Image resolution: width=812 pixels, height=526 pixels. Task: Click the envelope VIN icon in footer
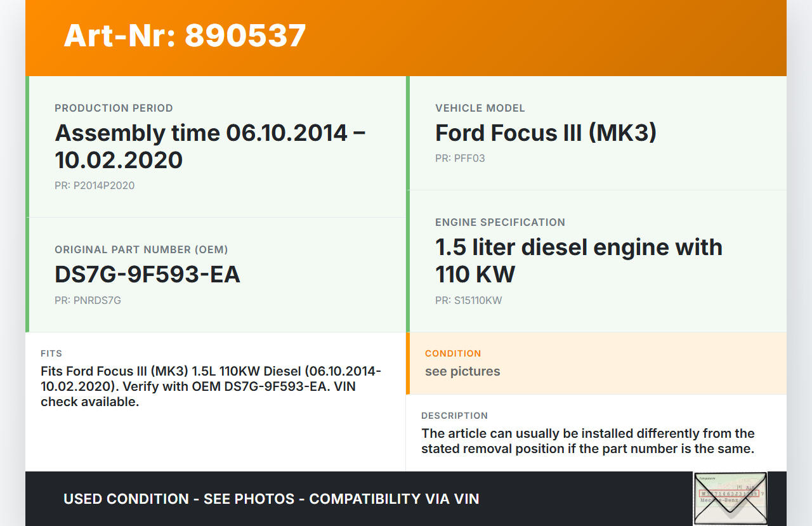[x=730, y=498]
